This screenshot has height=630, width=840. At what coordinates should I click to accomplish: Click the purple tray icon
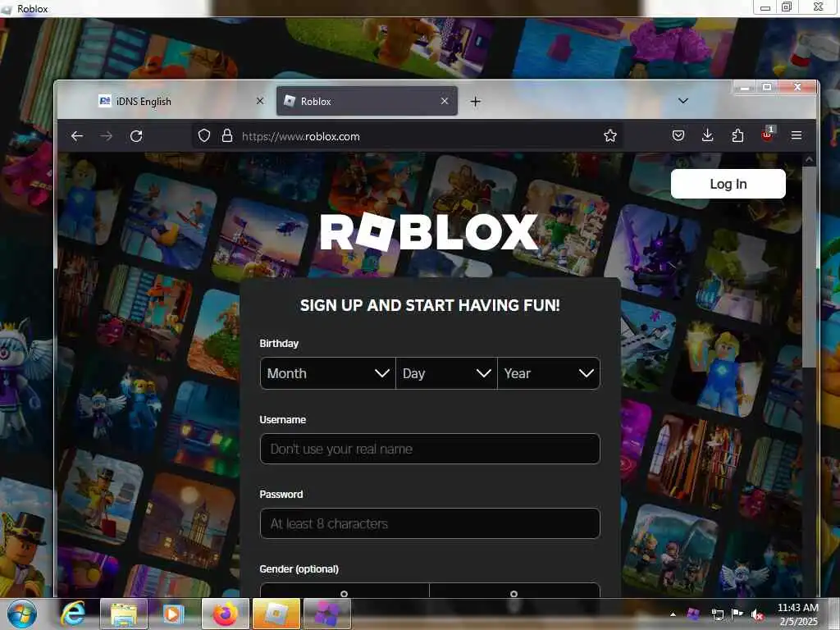693,614
